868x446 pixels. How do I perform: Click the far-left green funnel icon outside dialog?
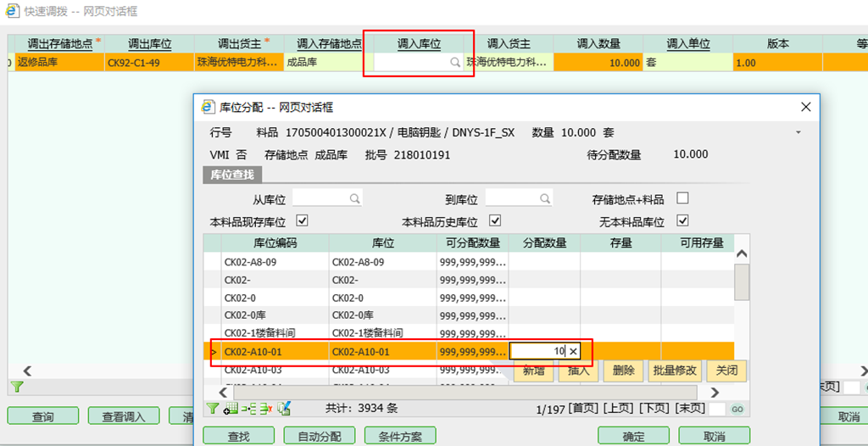tap(16, 387)
